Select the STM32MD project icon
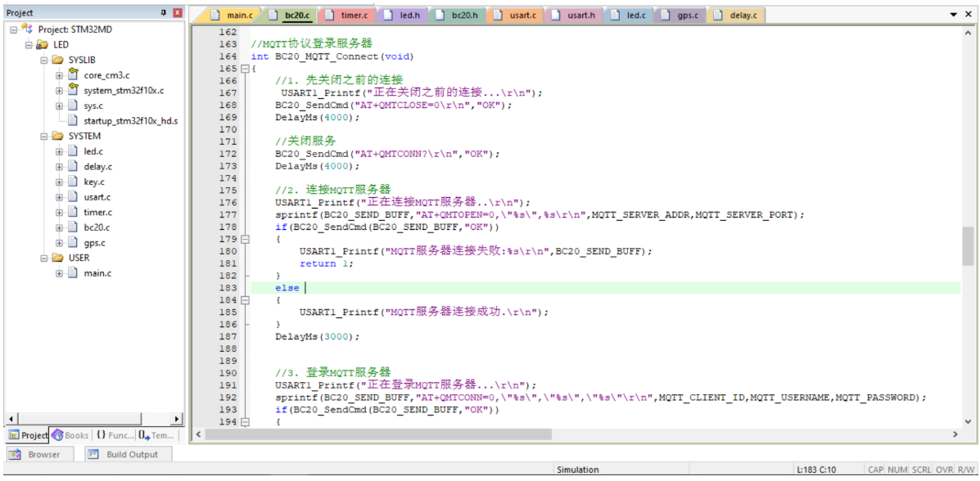The width and height of the screenshot is (980, 481). tap(27, 29)
